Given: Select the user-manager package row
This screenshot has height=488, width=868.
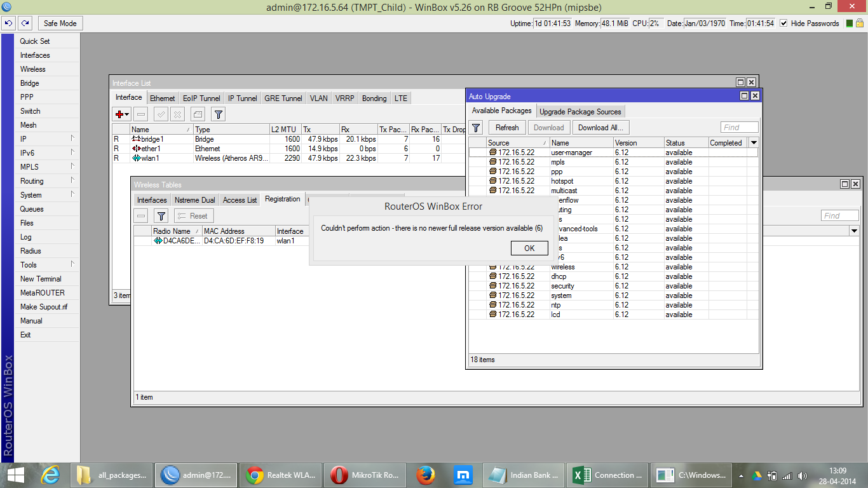Looking at the screenshot, I should pos(571,152).
